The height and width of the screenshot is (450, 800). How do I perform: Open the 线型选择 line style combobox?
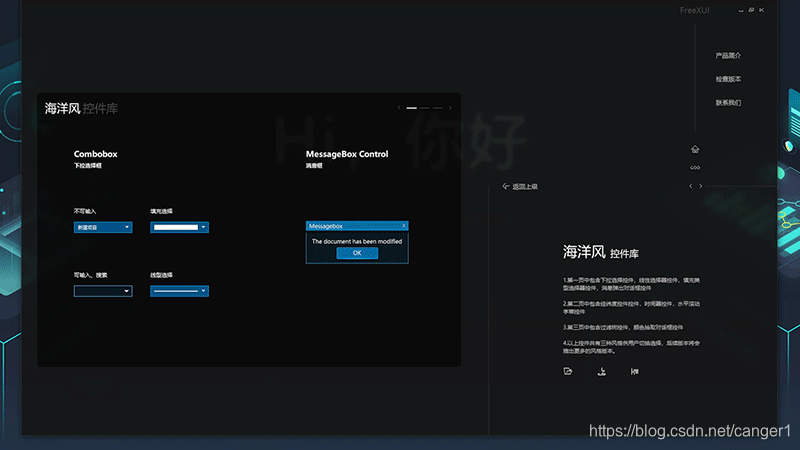(179, 291)
